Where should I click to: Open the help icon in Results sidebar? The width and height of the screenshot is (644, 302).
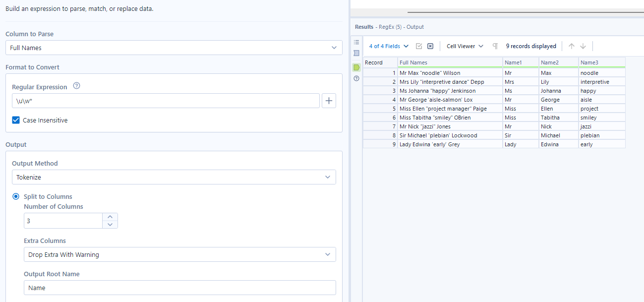(356, 79)
